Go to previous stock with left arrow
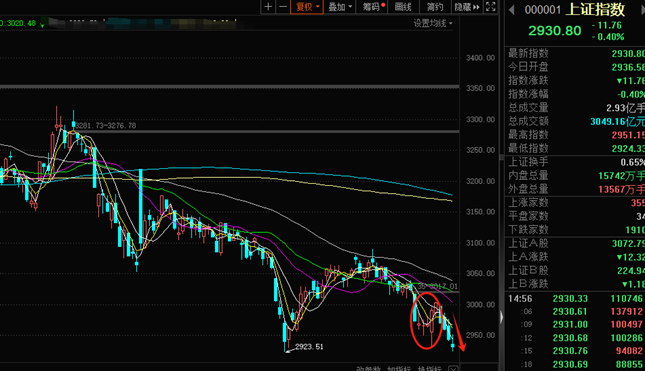The height and width of the screenshot is (371, 645). (x=512, y=9)
